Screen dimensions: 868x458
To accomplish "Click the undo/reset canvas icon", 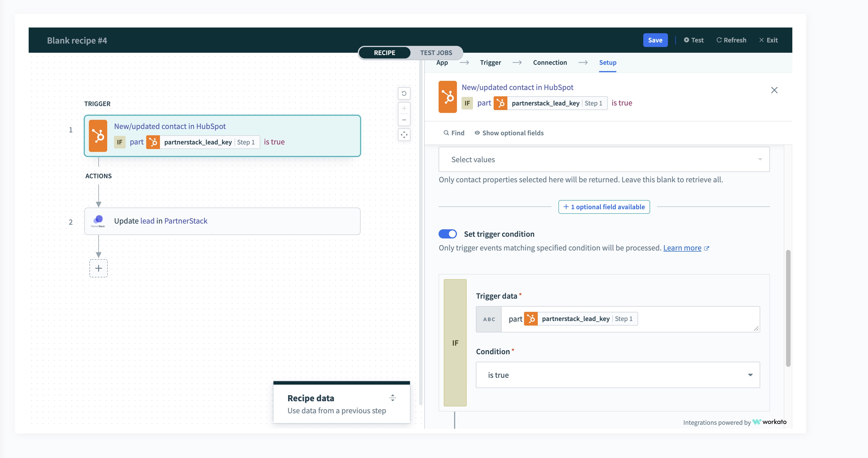I will pyautogui.click(x=404, y=93).
